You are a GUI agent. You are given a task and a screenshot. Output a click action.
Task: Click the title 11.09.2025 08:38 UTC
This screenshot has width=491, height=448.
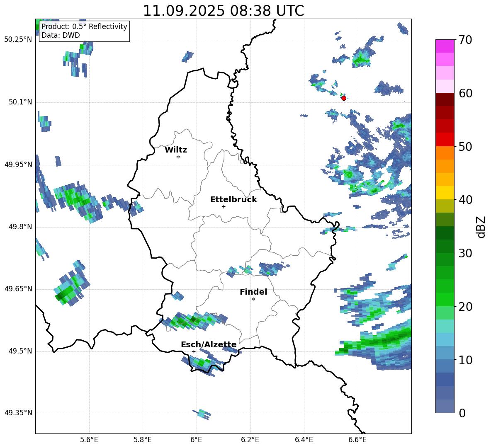coord(223,11)
